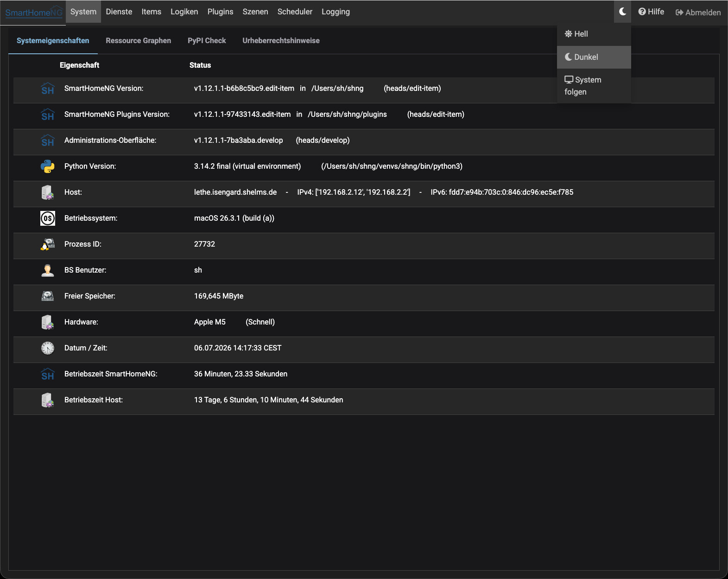Click the disk icon of Freier Speicher
Image resolution: width=728 pixels, height=579 pixels.
(x=48, y=296)
